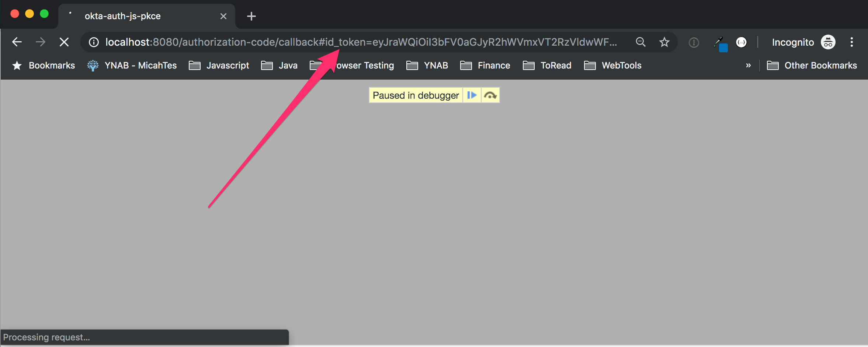Bookmark this page with the star icon
The image size is (868, 347).
[664, 42]
